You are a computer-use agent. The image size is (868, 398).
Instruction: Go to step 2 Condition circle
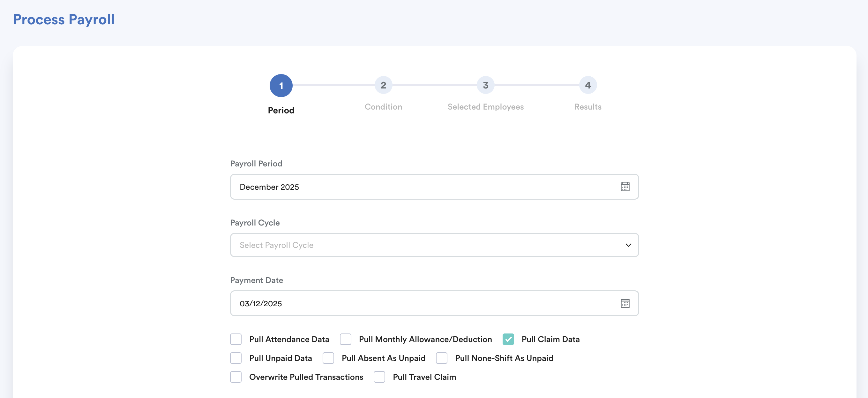383,85
